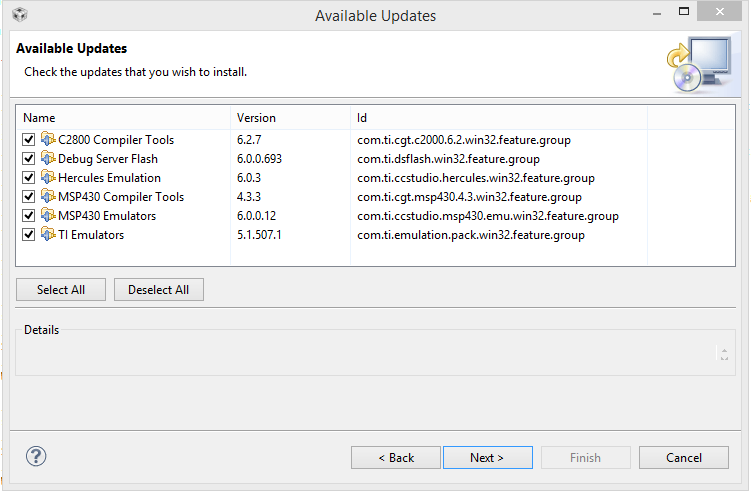Click the Deselect All button

click(159, 290)
